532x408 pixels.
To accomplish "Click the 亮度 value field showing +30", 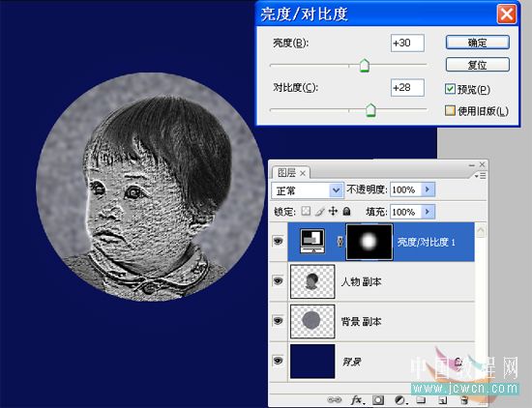I will [x=407, y=44].
